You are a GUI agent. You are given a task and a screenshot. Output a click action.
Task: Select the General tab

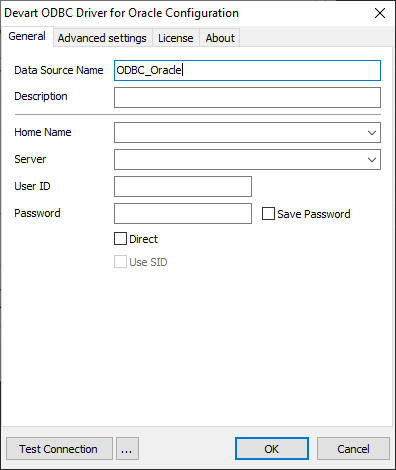pyautogui.click(x=27, y=36)
